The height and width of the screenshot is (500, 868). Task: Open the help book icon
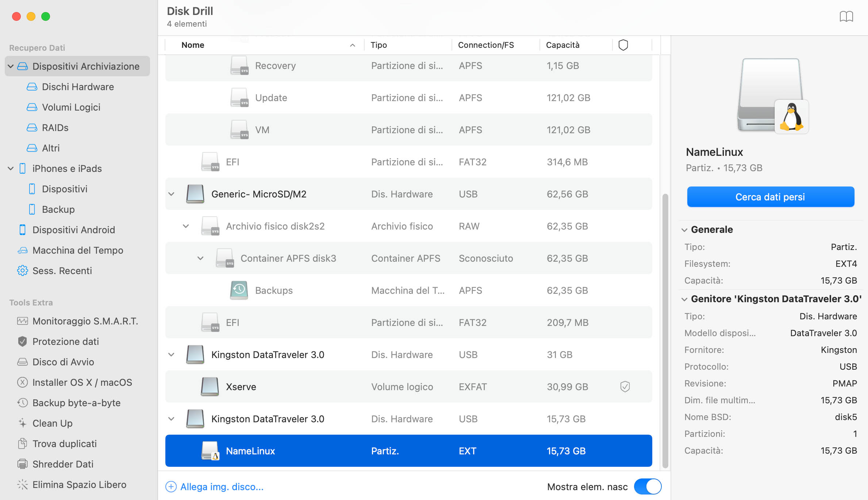tap(846, 16)
